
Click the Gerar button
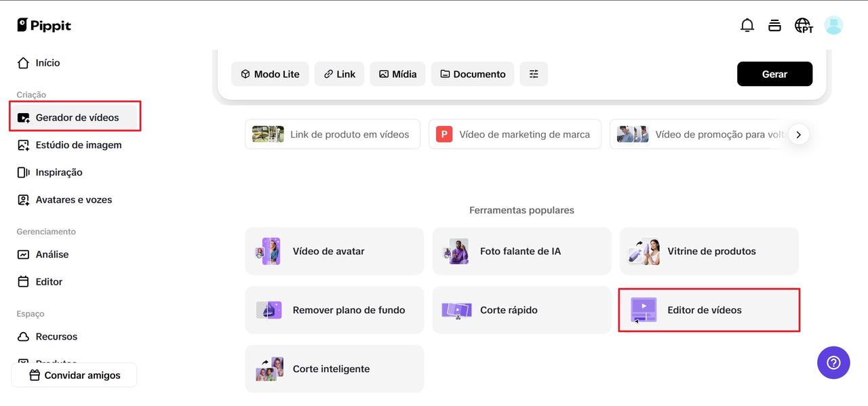[774, 73]
